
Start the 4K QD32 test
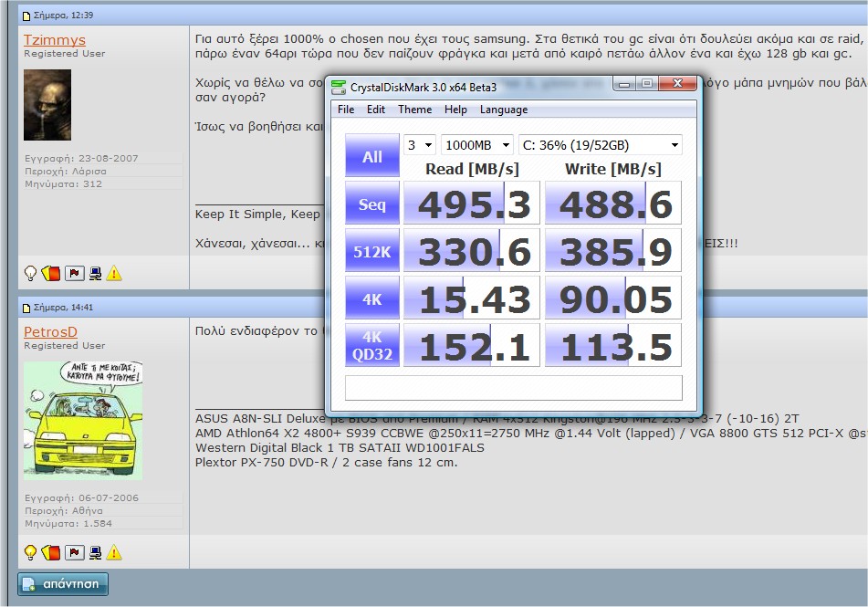372,346
